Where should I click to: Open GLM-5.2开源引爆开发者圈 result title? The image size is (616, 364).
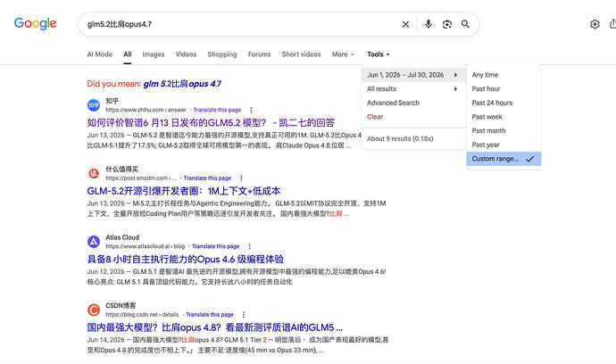coord(184,191)
